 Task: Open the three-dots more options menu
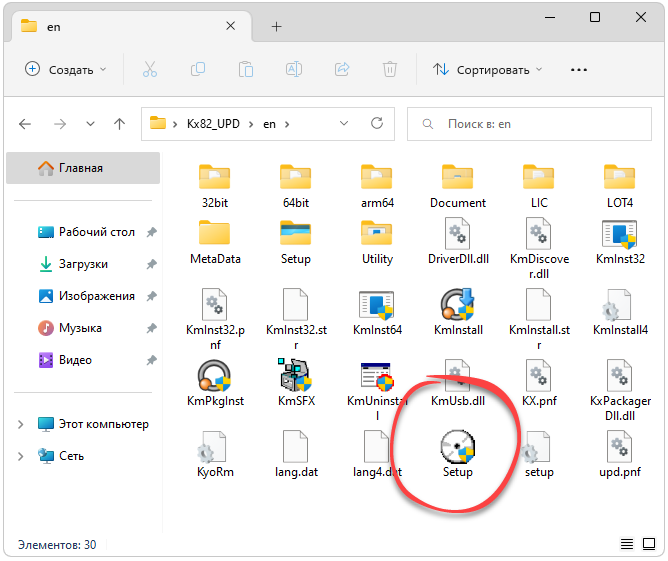coord(579,69)
